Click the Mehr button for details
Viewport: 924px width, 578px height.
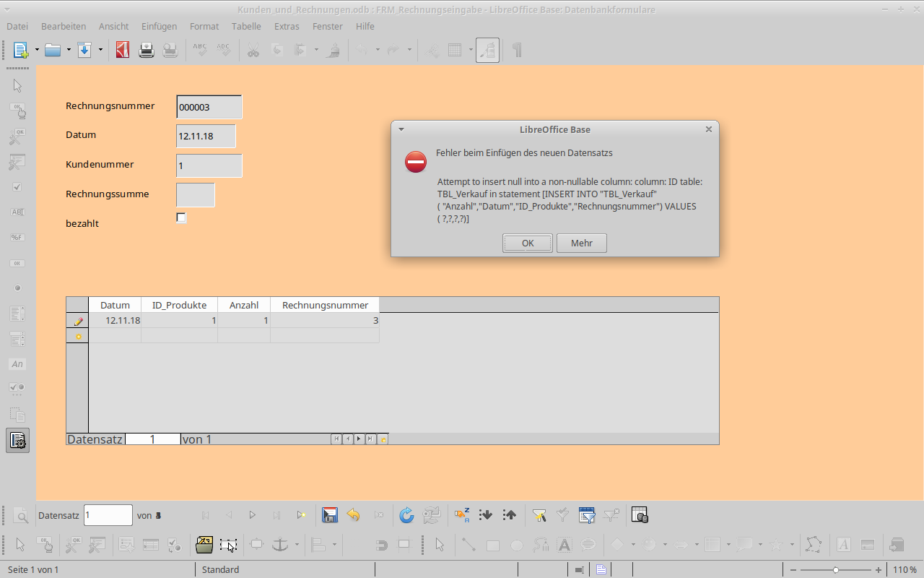coord(581,243)
